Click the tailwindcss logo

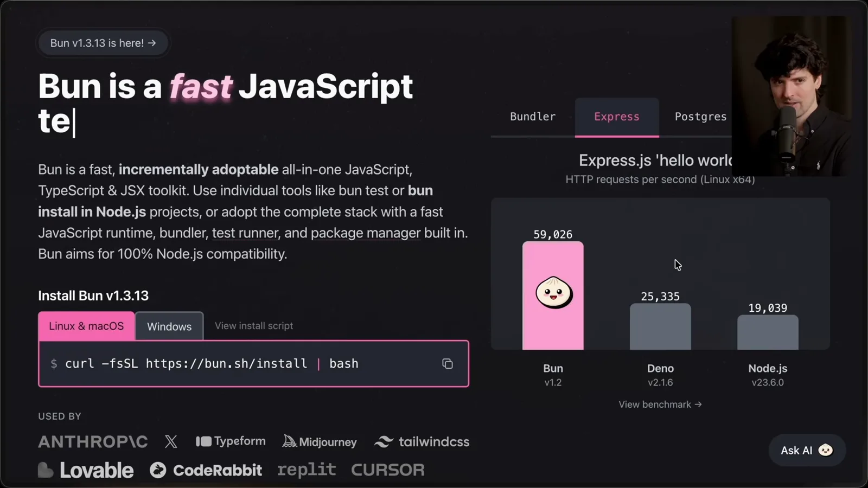coord(422,442)
